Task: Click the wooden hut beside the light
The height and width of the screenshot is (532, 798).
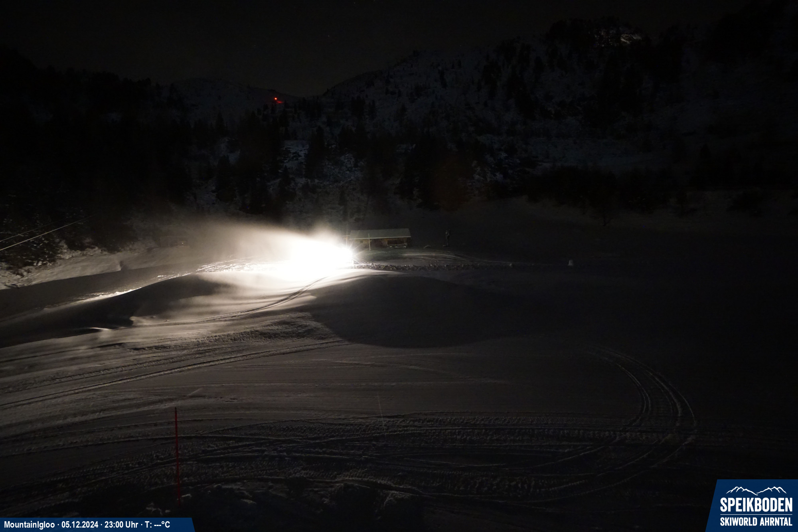Action: (381, 238)
